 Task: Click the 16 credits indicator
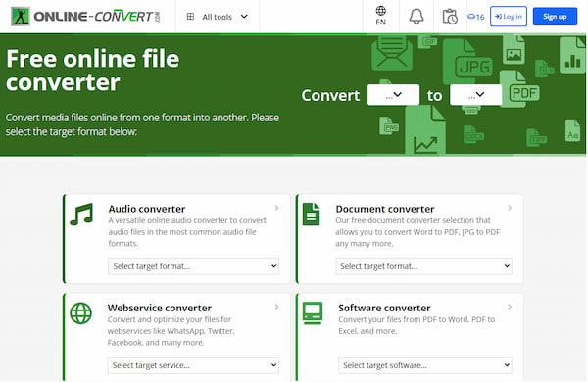click(476, 17)
